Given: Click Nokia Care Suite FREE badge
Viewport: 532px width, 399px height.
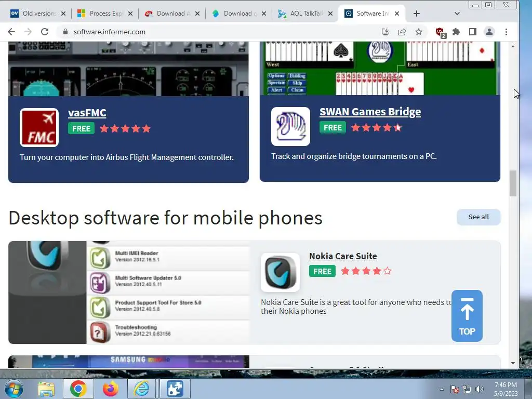Looking at the screenshot, I should tap(322, 271).
